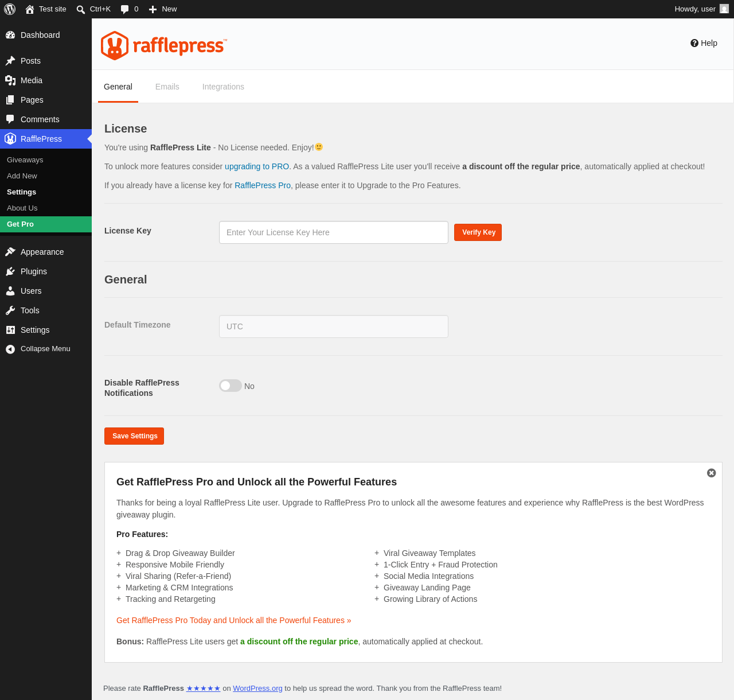Click the Appearance paintbrush icon

point(10,252)
